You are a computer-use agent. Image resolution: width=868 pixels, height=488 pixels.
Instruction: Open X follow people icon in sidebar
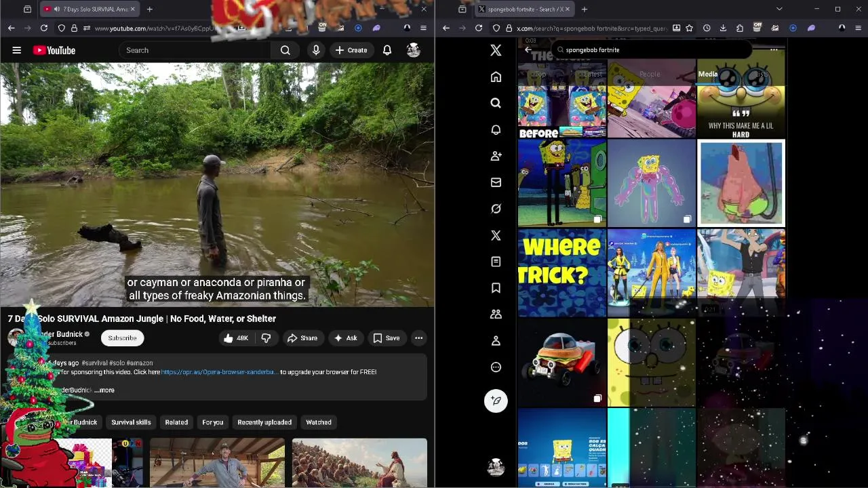click(x=496, y=156)
